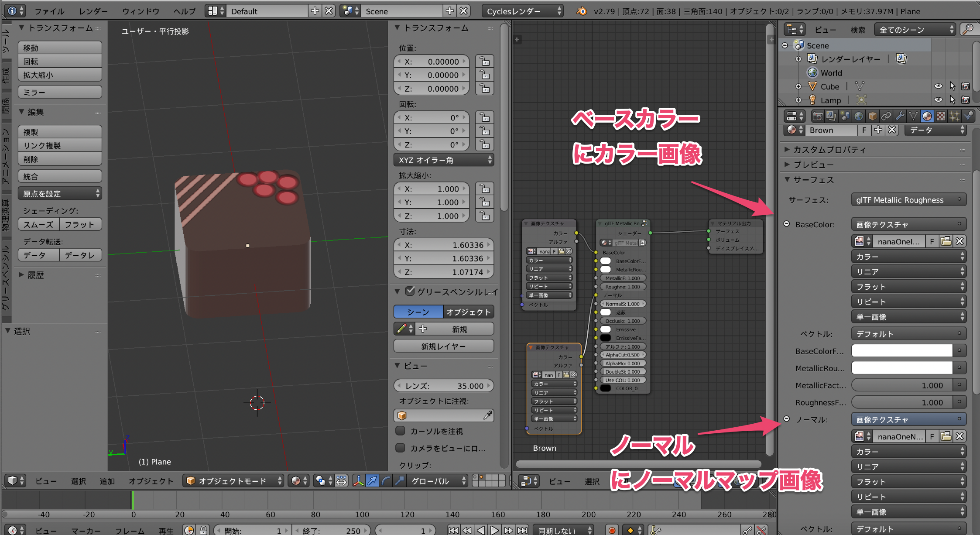
Task: Click the スムーズ shading button
Action: (x=38, y=224)
